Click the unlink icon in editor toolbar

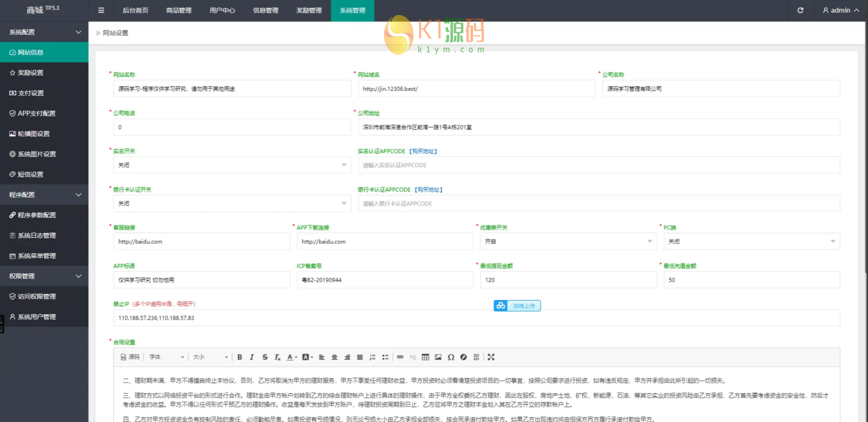tap(413, 357)
